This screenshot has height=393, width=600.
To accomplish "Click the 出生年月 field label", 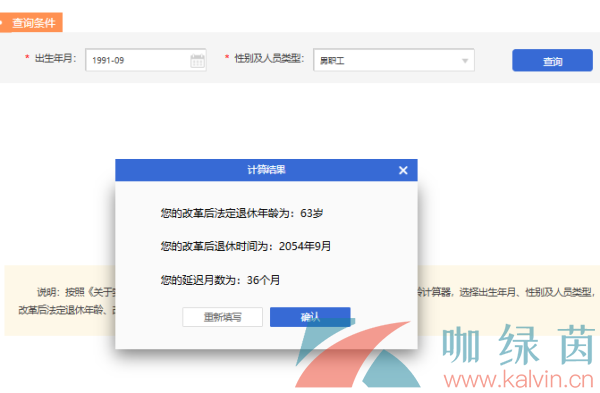I will tap(55, 59).
